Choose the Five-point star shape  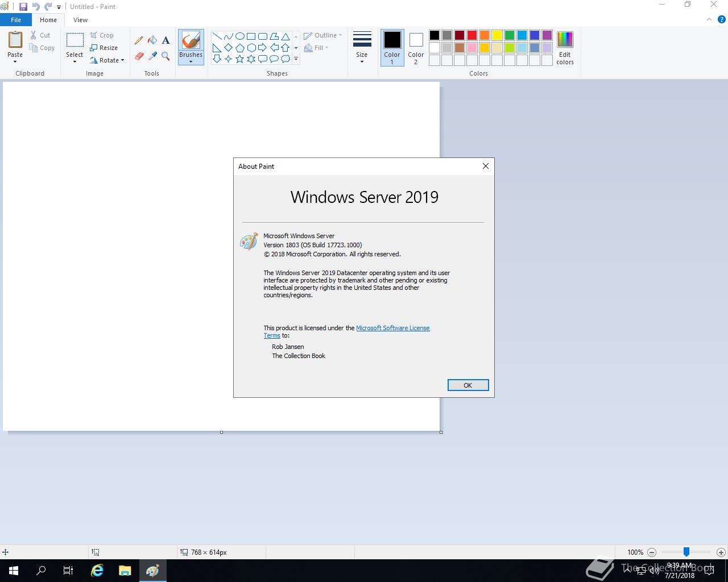click(x=239, y=59)
